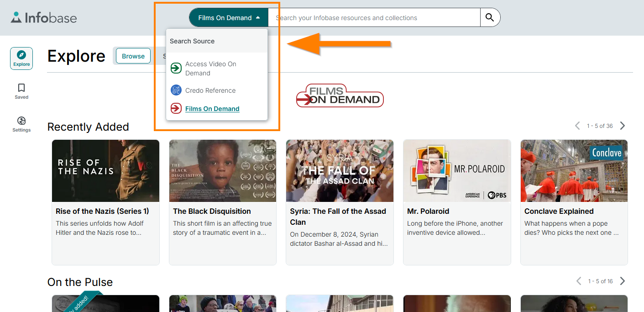Click the Search Source header
Image resolution: width=644 pixels, height=312 pixels.
point(192,41)
